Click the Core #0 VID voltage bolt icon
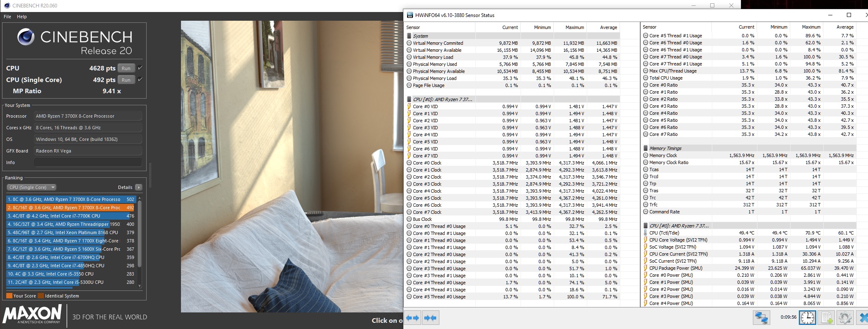The image size is (868, 329). 409,106
